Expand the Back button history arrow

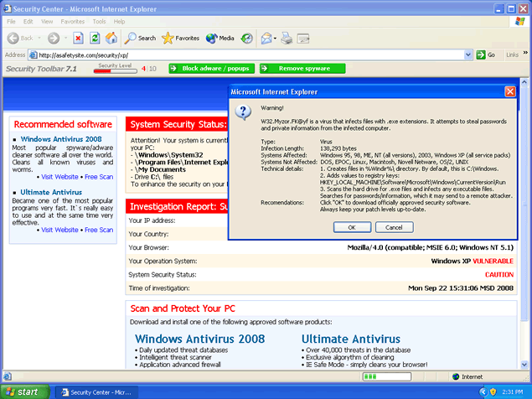(38, 38)
